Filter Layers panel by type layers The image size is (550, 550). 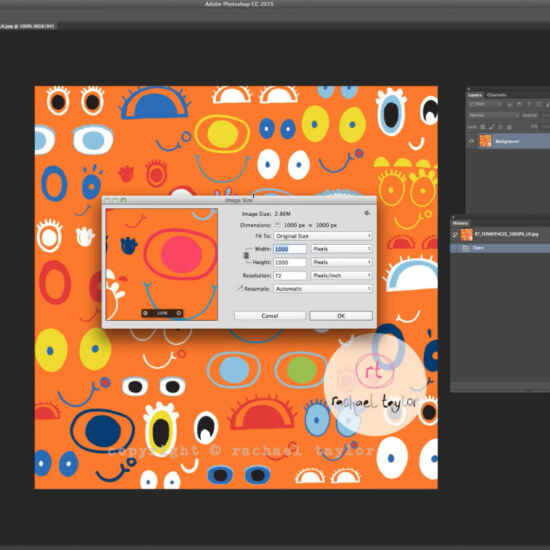[530, 104]
